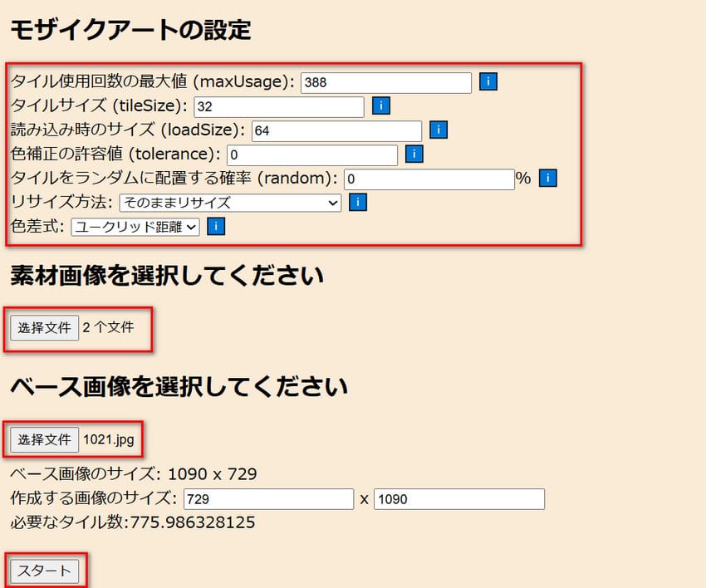Click the 1021.jpg file name
Image resolution: width=706 pixels, height=588 pixels.
coord(109,439)
